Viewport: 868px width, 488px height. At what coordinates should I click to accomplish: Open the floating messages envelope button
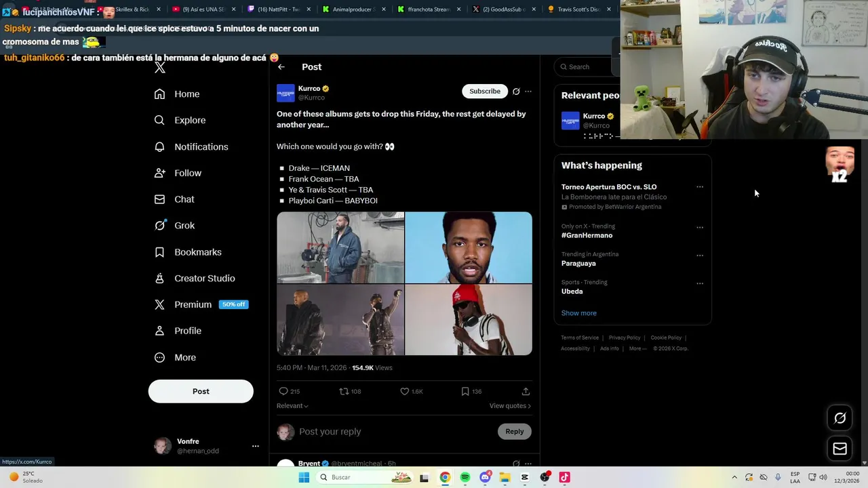click(840, 449)
